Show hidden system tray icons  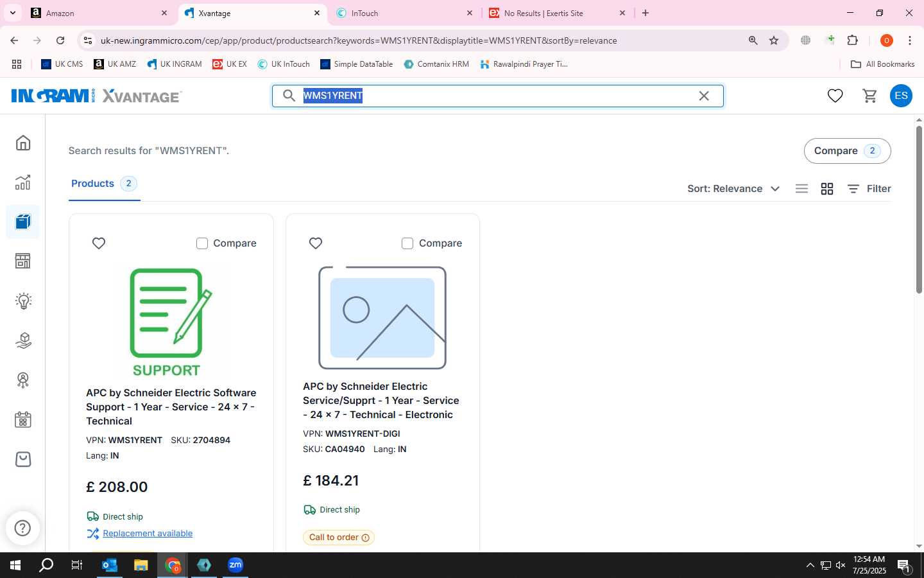pyautogui.click(x=810, y=565)
